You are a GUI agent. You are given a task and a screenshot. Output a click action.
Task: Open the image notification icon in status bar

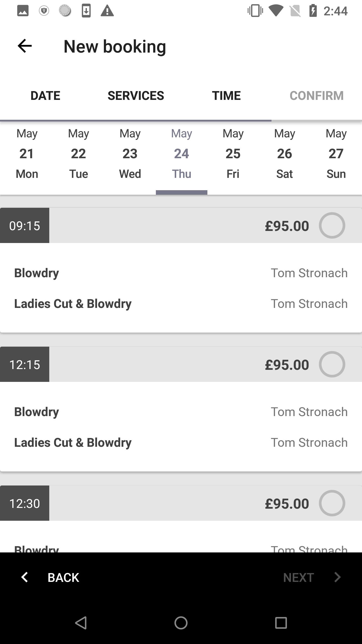click(23, 11)
